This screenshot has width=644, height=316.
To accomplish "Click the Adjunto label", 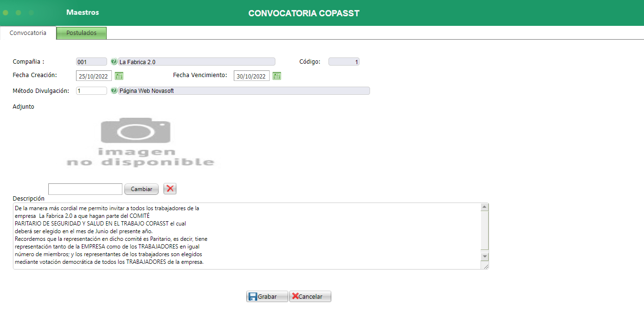I will point(23,107).
